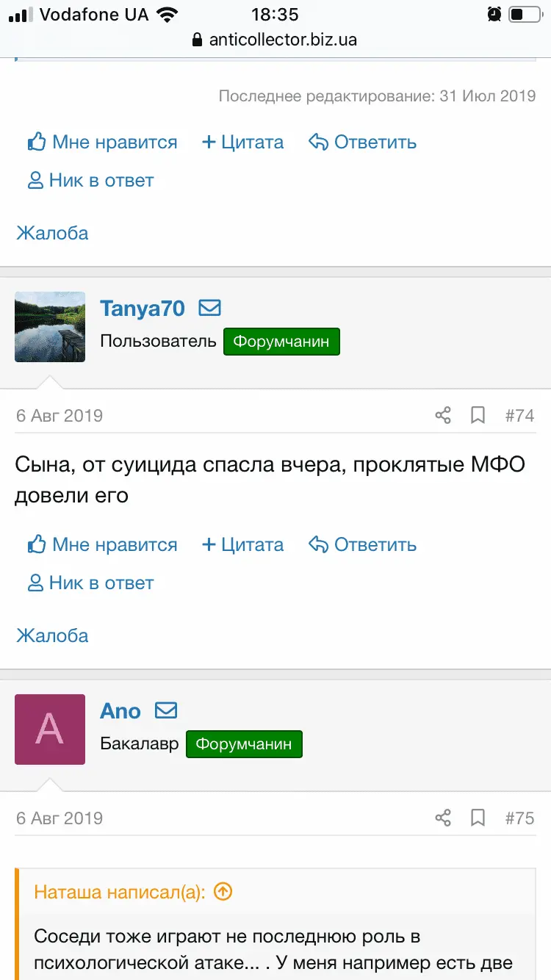This screenshot has width=551, height=980.
Task: Click the reply arrow icon on post #74
Action: 317,544
